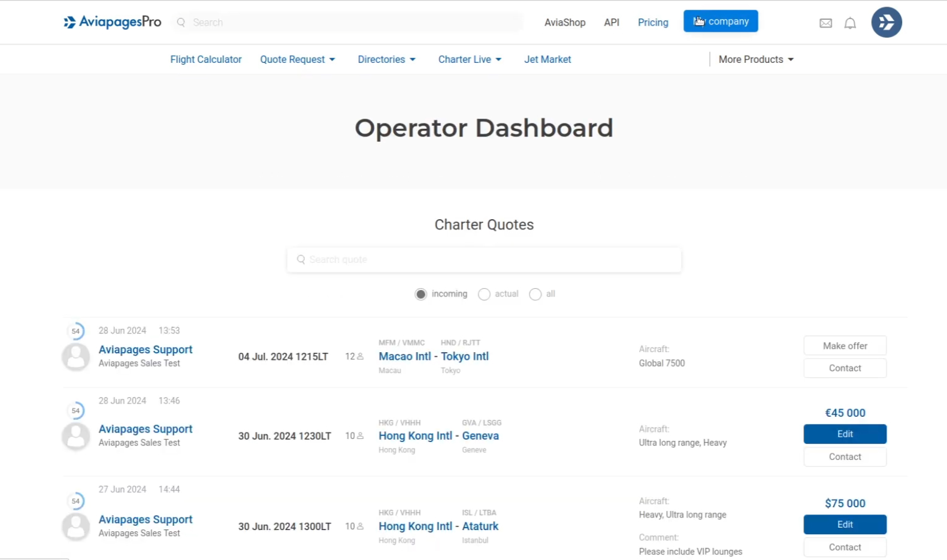The width and height of the screenshot is (947, 560).
Task: Open the round profile avatar menu
Action: (887, 22)
